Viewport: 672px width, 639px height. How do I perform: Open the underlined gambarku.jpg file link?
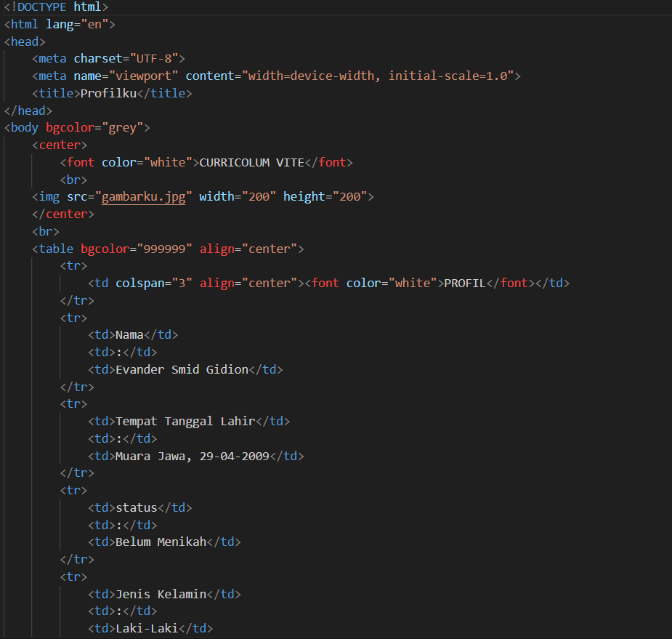click(143, 197)
